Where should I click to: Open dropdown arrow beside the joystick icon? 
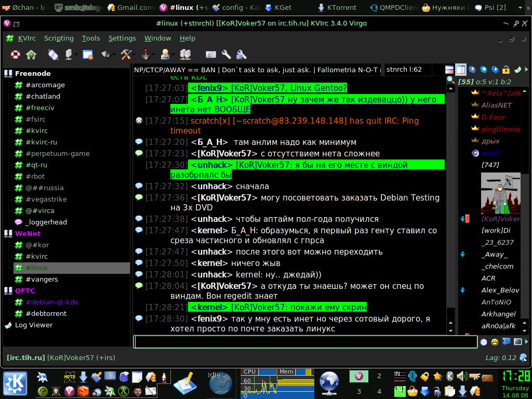(153, 55)
